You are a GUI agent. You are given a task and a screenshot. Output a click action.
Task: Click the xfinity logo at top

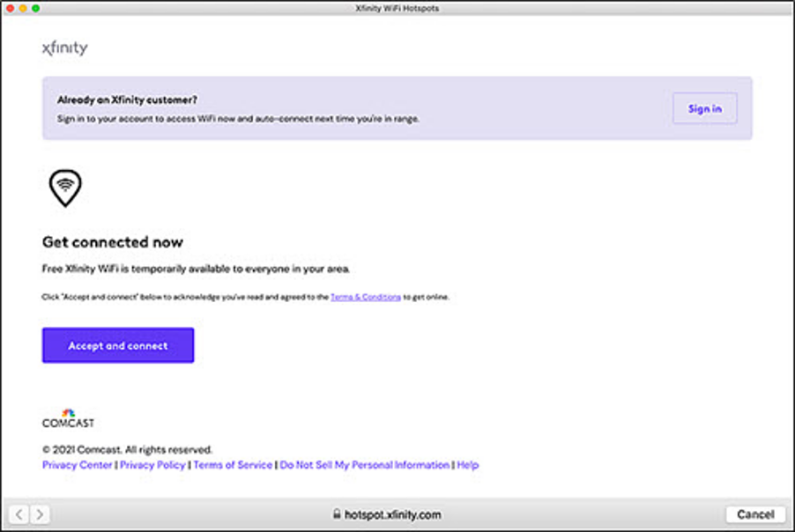(x=64, y=48)
